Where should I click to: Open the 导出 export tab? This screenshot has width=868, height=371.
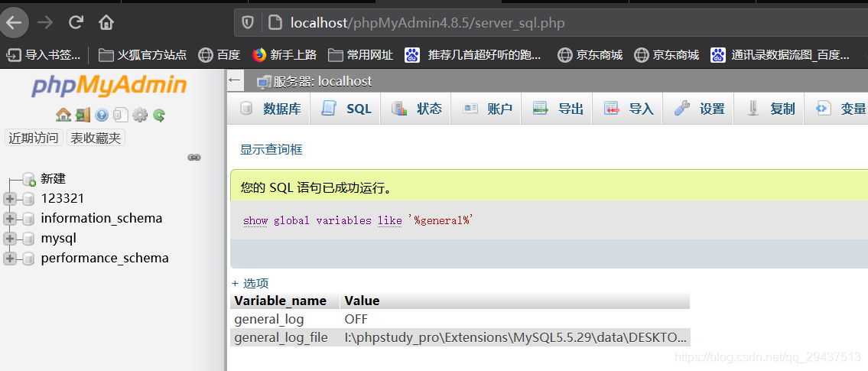pyautogui.click(x=558, y=109)
